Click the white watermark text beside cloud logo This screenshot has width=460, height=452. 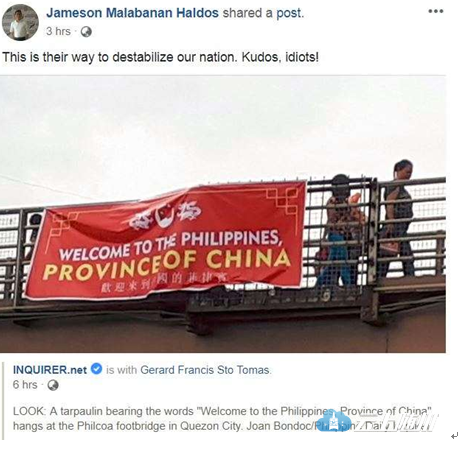(397, 422)
